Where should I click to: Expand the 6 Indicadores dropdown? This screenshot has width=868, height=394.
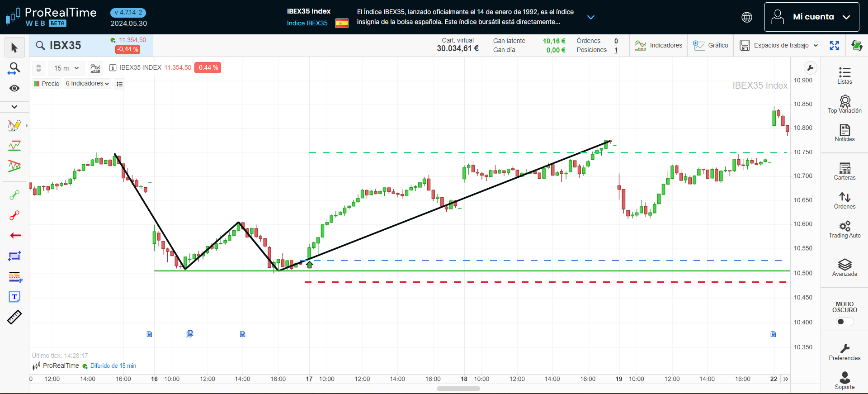87,84
